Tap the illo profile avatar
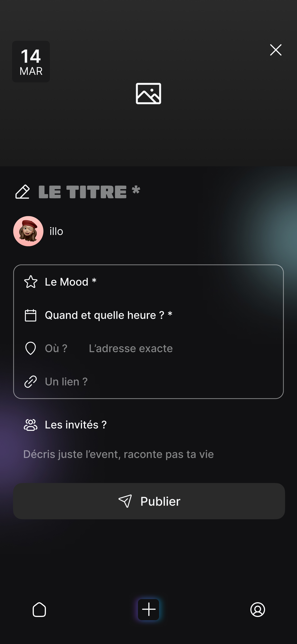The height and width of the screenshot is (644, 297). coord(28,231)
